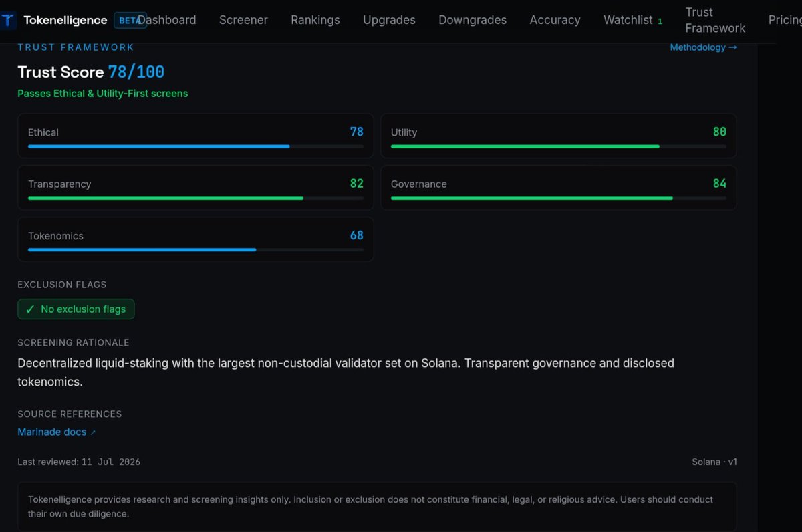Click the SOURCE REFERENCES heading

tap(70, 414)
